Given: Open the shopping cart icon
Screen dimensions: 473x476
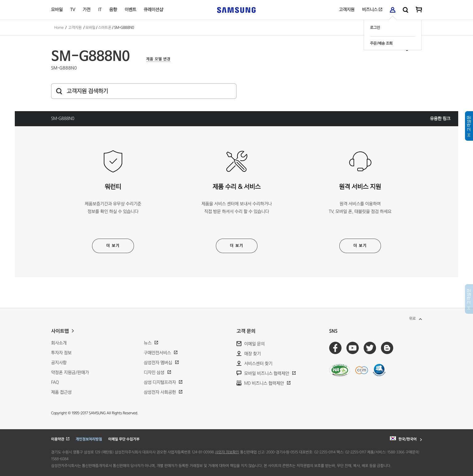Looking at the screenshot, I should click(419, 10).
